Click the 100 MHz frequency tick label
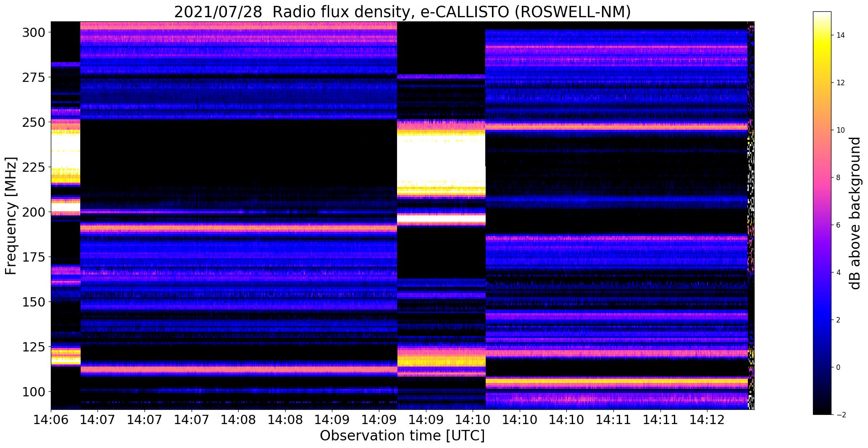 (x=34, y=391)
